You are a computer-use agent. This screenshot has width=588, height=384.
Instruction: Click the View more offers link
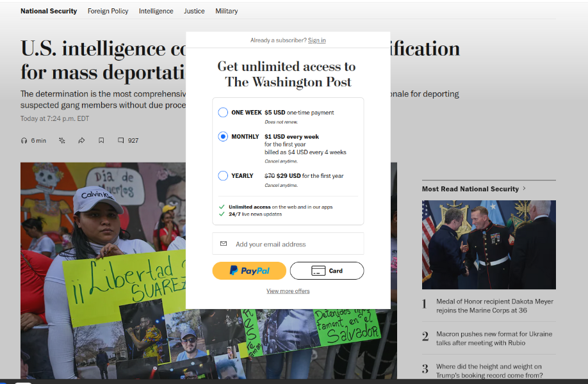click(x=288, y=291)
